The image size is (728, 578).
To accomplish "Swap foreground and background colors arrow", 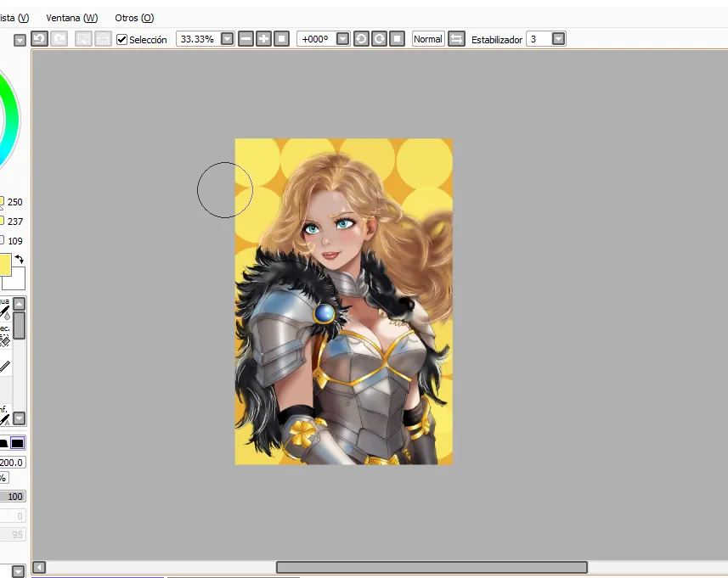I will tap(19, 259).
